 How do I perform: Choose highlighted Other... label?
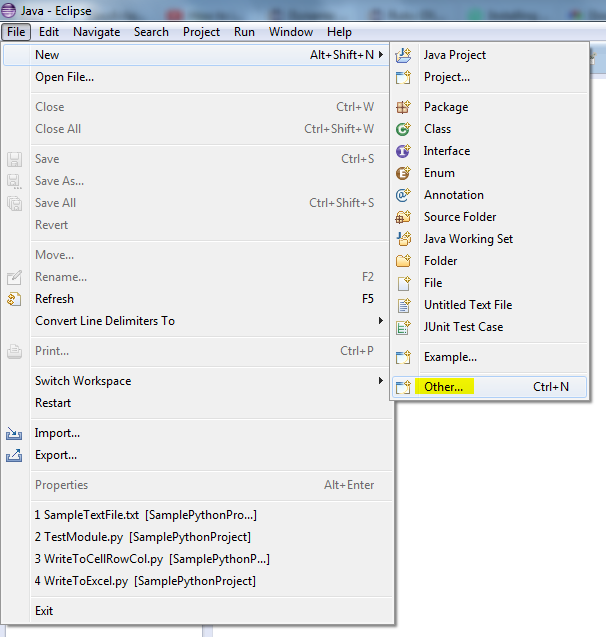click(x=444, y=387)
